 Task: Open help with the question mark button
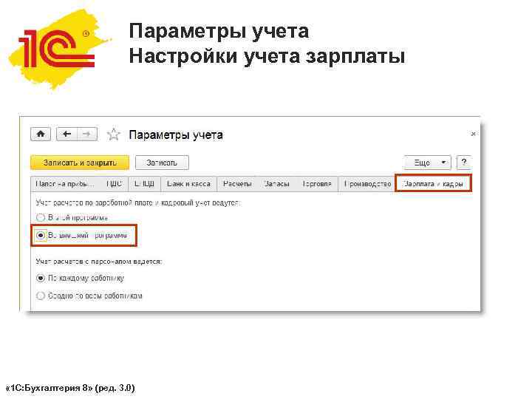(x=464, y=163)
